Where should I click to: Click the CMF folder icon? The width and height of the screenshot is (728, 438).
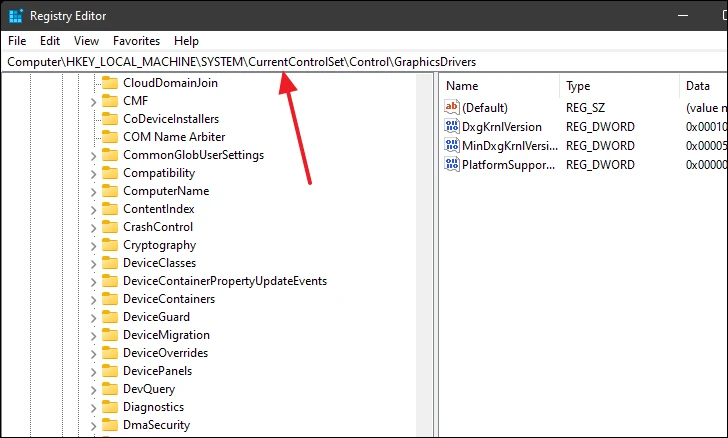point(110,101)
